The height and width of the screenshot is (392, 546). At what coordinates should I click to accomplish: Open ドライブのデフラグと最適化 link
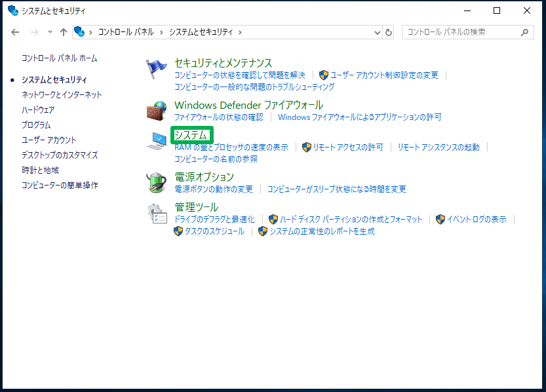click(x=216, y=219)
